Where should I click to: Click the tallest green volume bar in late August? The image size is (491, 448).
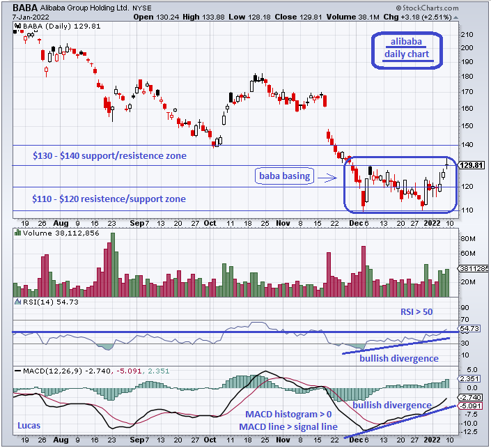[x=113, y=265]
